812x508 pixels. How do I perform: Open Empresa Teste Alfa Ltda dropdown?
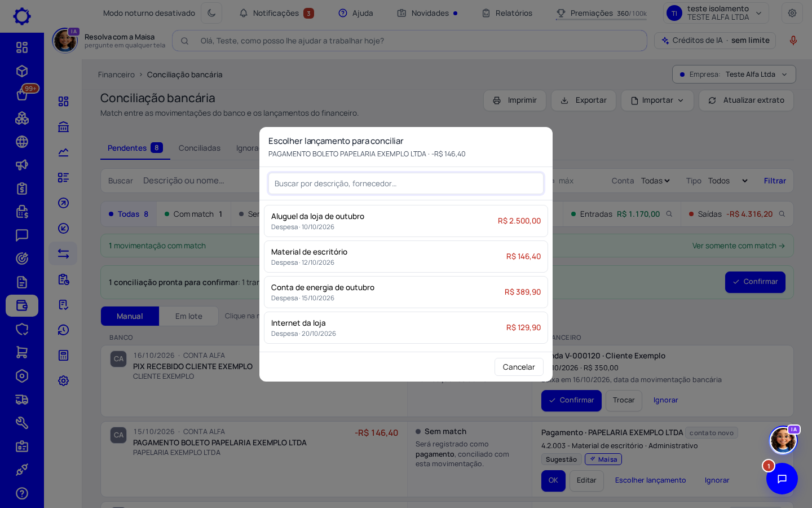point(734,75)
